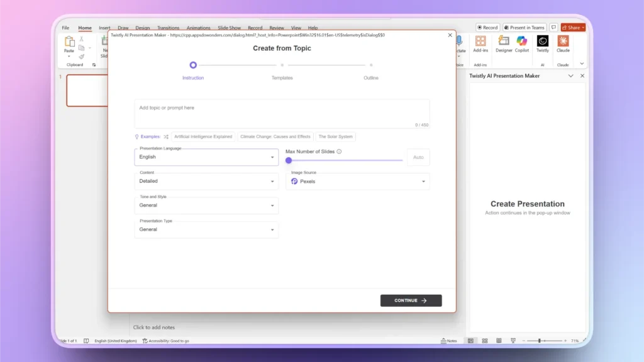
Task: Click the Paste icon in the ribbon
Action: tap(69, 41)
